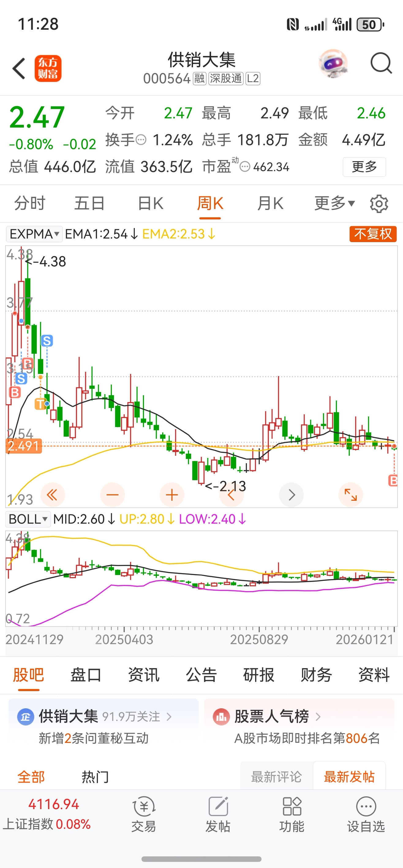Tap the 2.13 low price annotation
Viewport: 403px width, 868px height.
226,486
